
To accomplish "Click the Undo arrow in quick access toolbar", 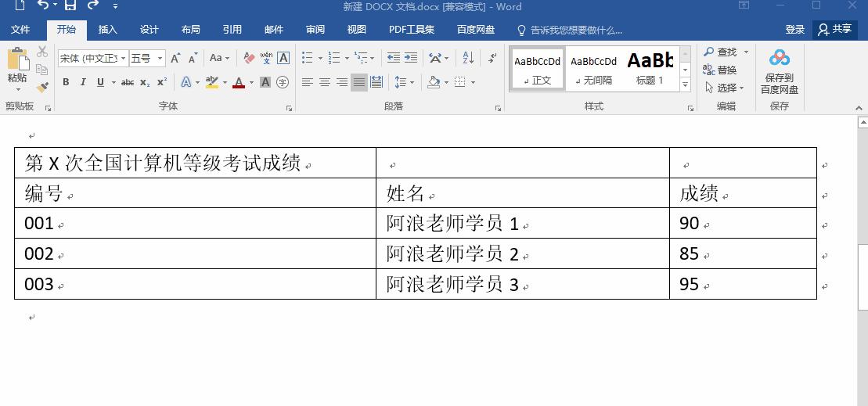I will coord(43,5).
